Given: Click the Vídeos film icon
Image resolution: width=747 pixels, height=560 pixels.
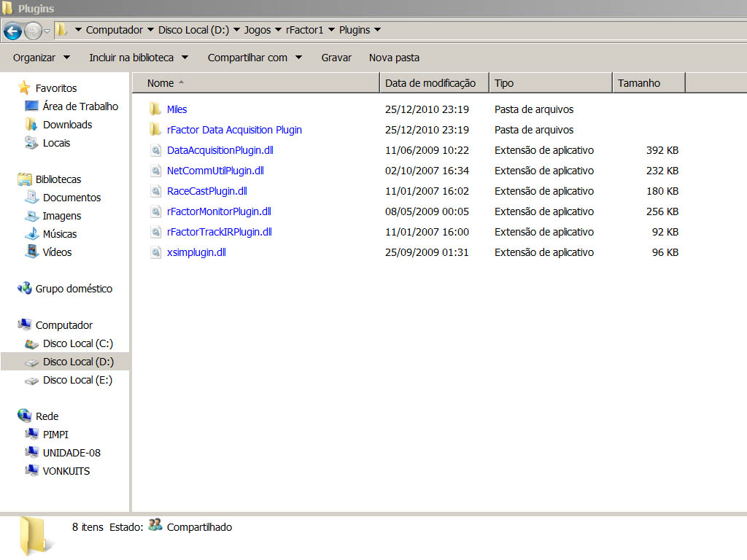Looking at the screenshot, I should [x=32, y=252].
